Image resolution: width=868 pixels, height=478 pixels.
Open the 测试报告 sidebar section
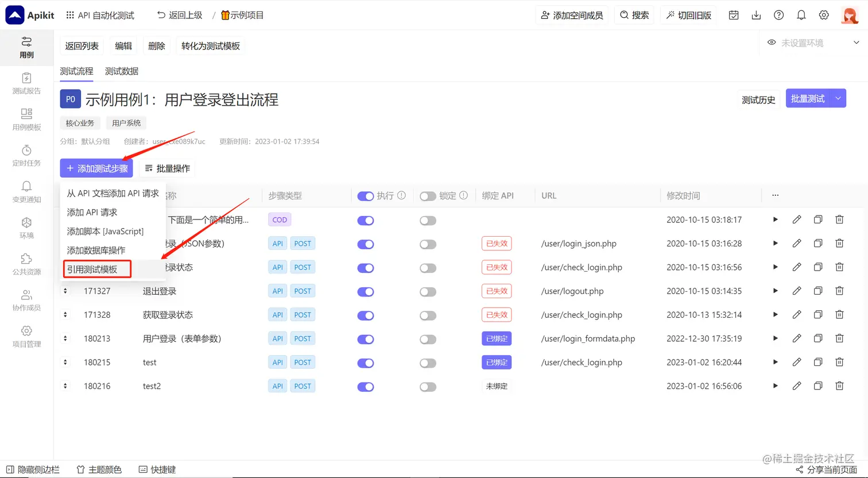coord(26,83)
